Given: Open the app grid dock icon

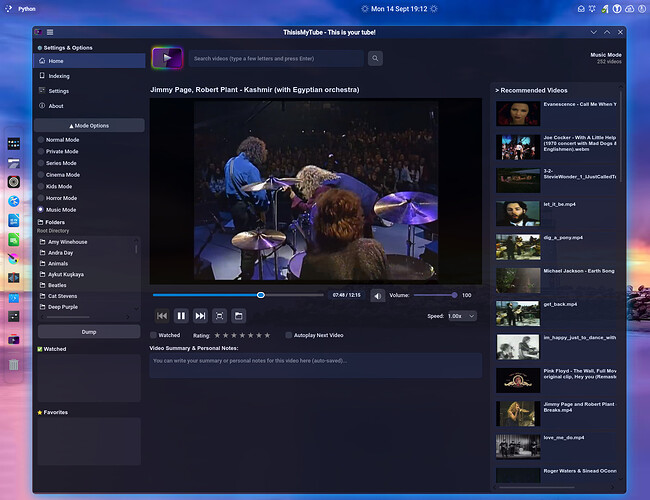Looking at the screenshot, I should click(x=14, y=144).
